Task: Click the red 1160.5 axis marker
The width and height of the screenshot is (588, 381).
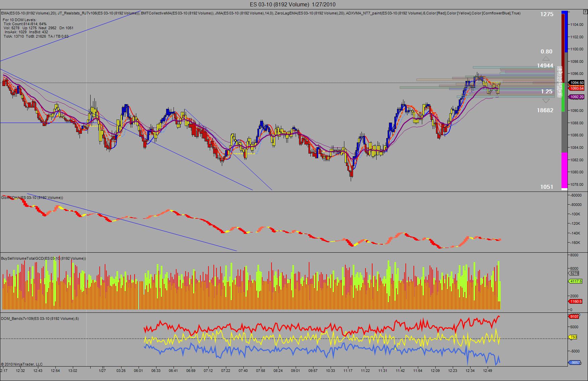Action: click(x=576, y=302)
